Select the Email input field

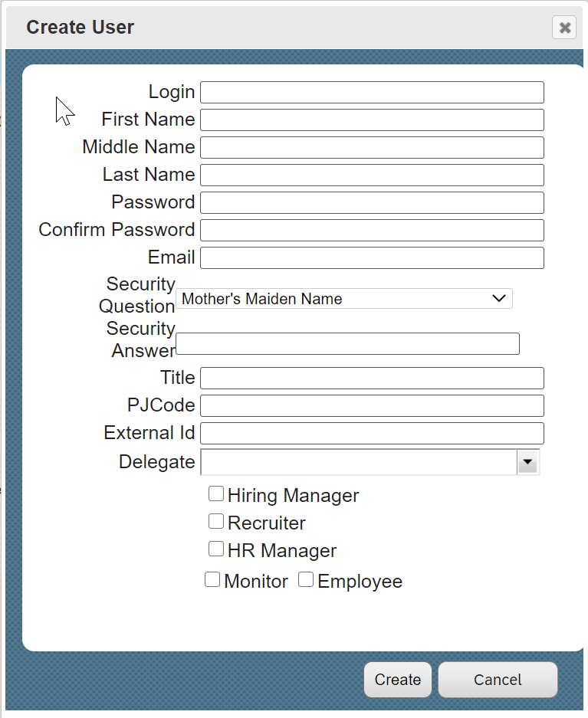[373, 257]
